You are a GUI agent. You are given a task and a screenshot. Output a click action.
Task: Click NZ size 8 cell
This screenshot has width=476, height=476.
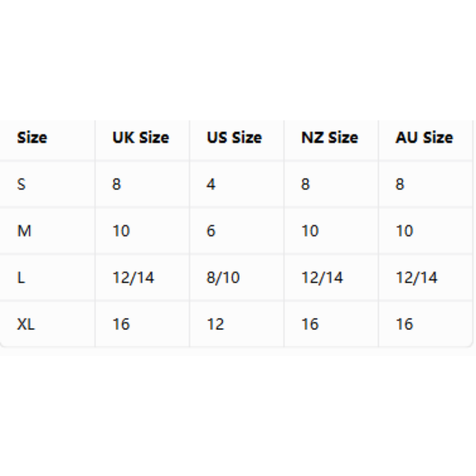(x=305, y=184)
